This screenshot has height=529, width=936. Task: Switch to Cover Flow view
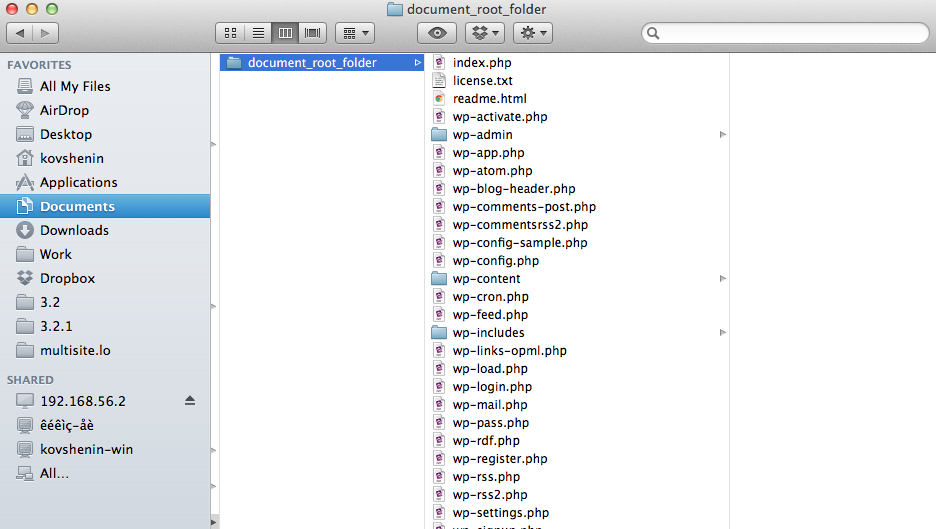tap(313, 33)
